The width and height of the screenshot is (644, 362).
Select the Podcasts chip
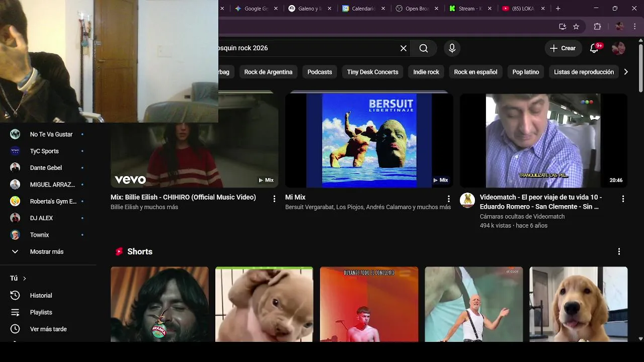click(320, 72)
